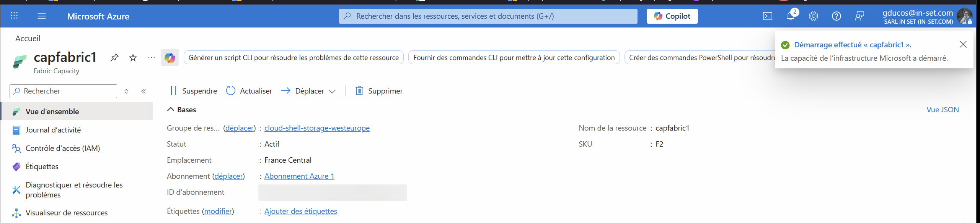Open the Azure portal hamburger menu
Screen dimensions: 980x223
click(42, 16)
